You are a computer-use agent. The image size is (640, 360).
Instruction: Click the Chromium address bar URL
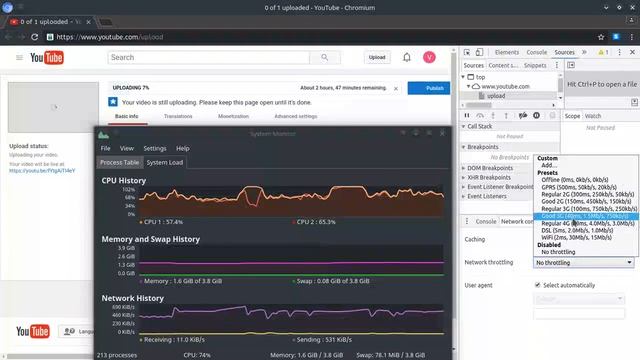(x=109, y=37)
